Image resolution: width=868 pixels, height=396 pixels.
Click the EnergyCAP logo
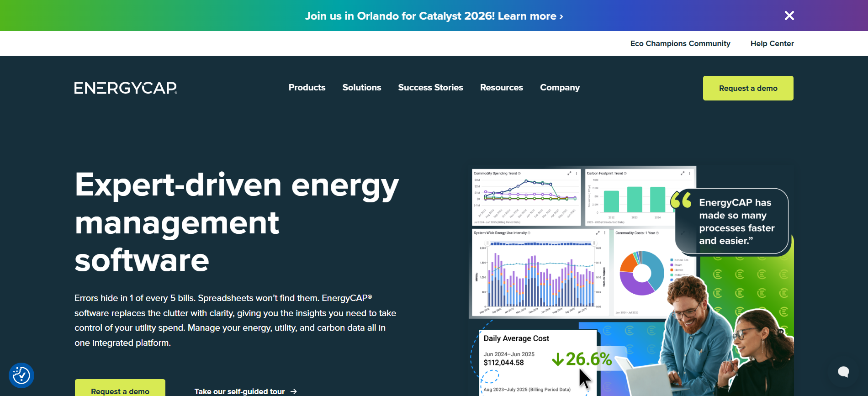click(126, 88)
